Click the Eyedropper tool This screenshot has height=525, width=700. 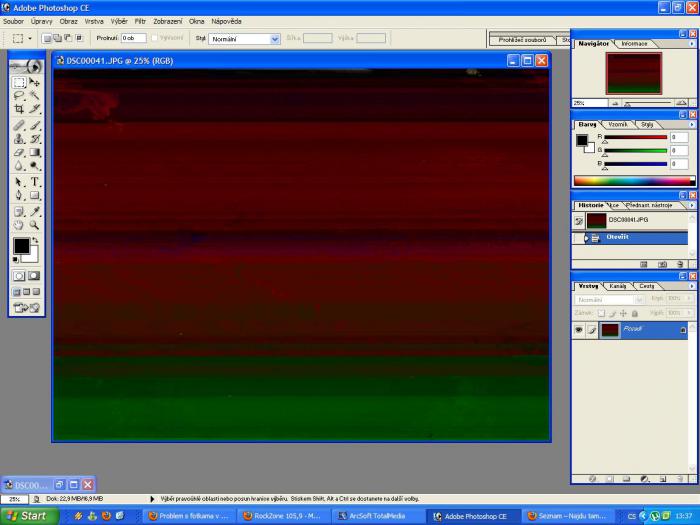[x=35, y=211]
